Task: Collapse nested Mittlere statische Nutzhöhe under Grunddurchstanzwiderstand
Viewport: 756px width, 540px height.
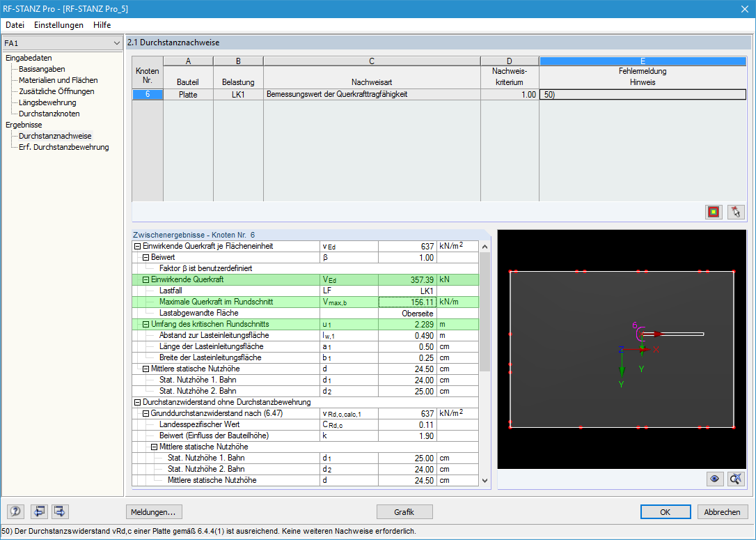Action: click(155, 447)
